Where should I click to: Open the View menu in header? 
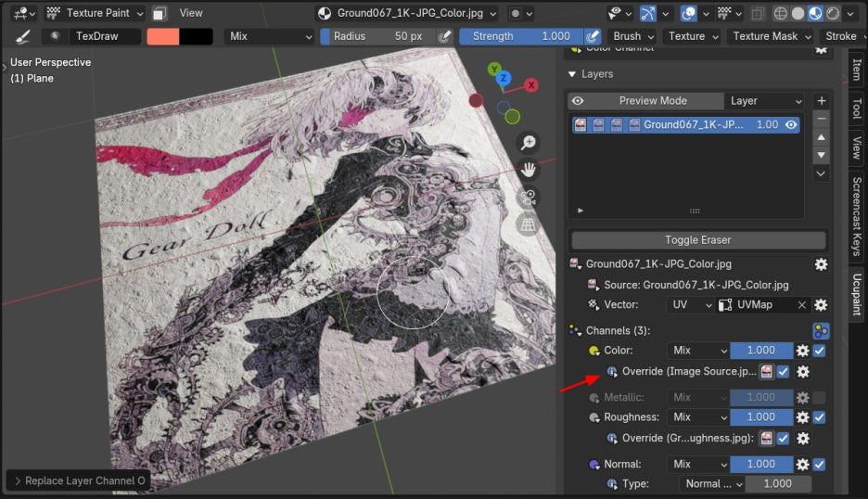[x=191, y=13]
